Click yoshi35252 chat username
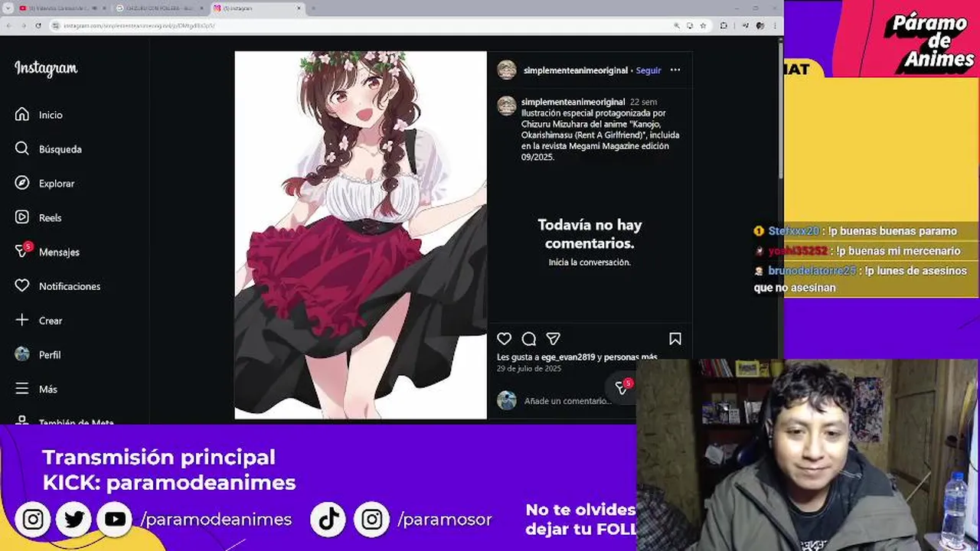 pos(799,251)
